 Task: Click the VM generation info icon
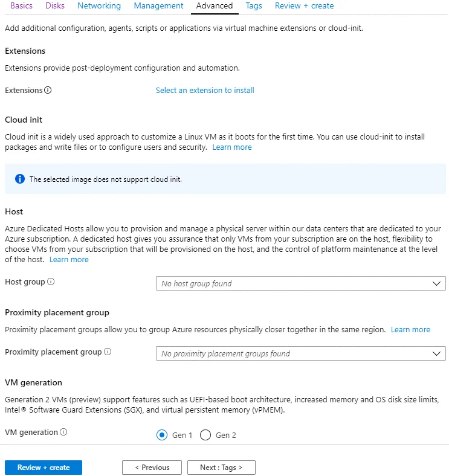[x=63, y=433]
